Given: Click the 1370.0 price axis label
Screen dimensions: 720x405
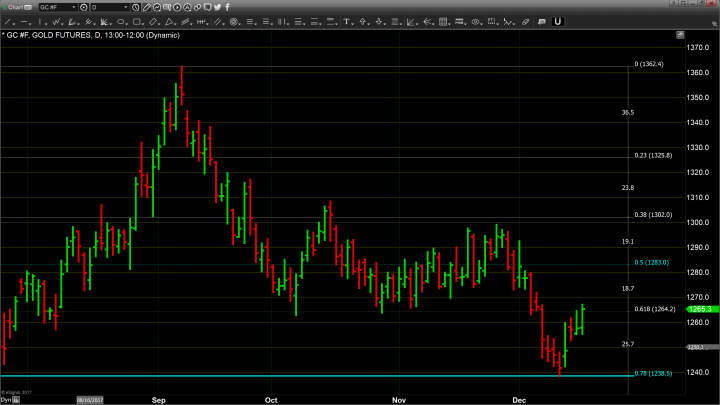Looking at the screenshot, I should [698, 47].
